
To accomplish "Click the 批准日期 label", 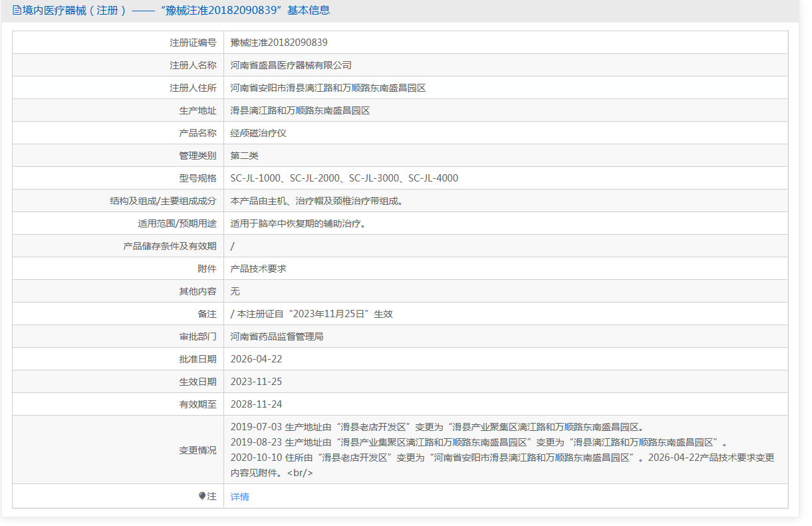I will point(198,359).
